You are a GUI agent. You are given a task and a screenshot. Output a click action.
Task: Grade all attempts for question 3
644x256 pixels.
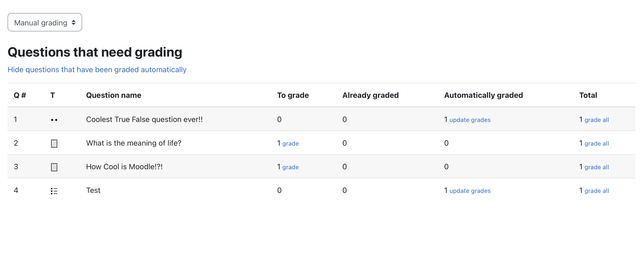point(597,167)
